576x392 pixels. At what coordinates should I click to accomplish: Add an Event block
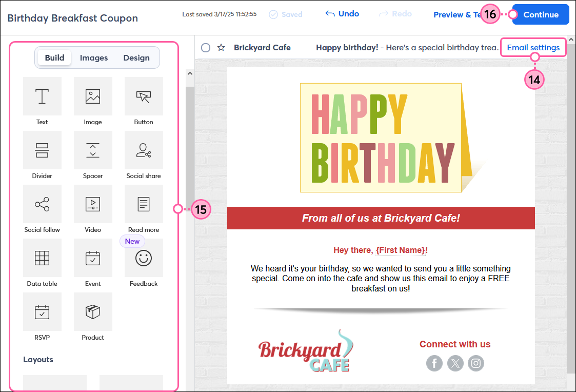coord(93,258)
